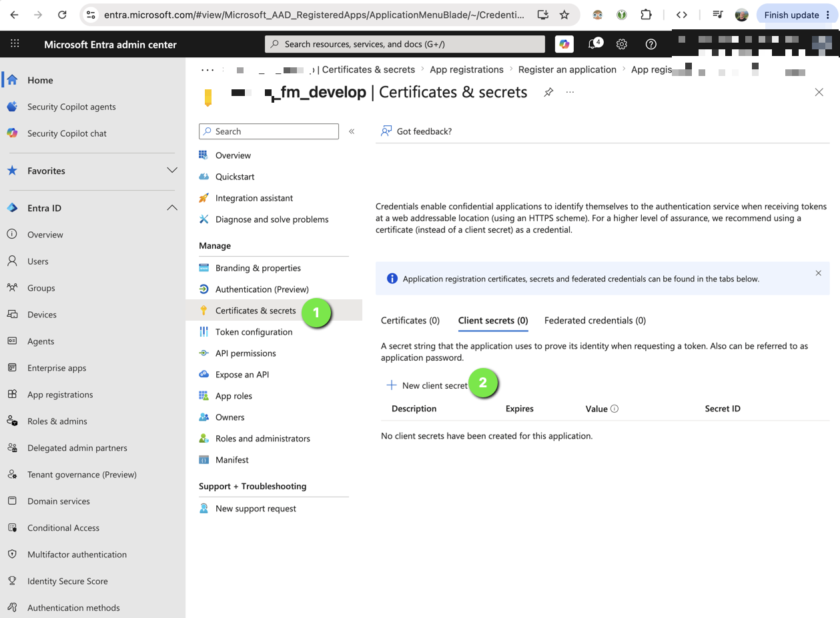Image resolution: width=840 pixels, height=618 pixels.
Task: Pin the blade using the pin icon
Action: [548, 92]
